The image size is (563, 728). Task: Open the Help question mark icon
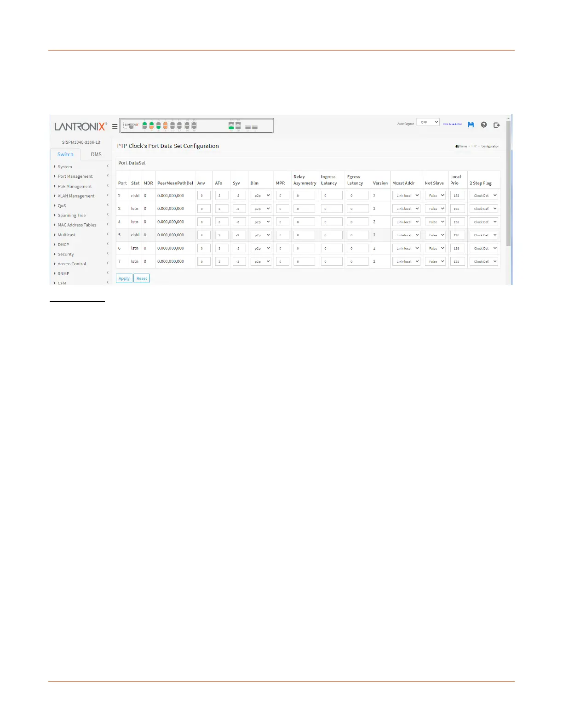(484, 125)
